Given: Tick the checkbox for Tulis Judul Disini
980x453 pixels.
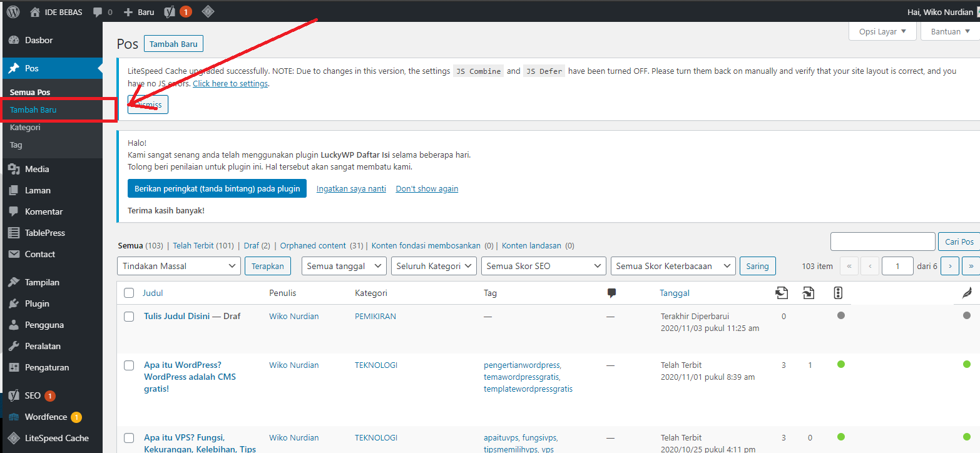Looking at the screenshot, I should [129, 317].
